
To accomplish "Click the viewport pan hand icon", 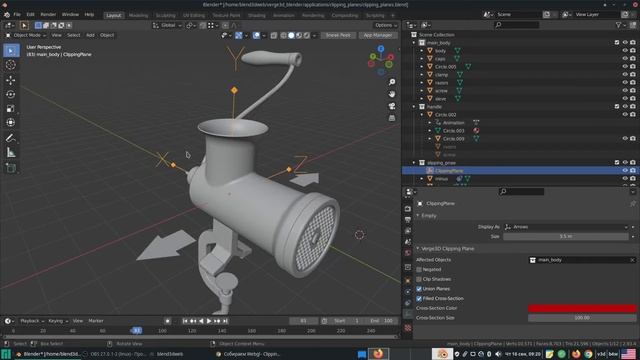I will [x=392, y=94].
